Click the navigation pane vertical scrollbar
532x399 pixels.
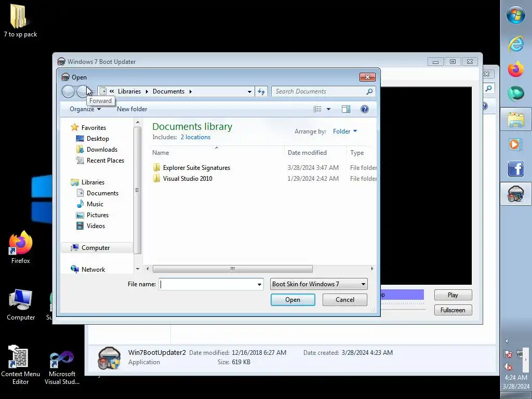click(x=137, y=190)
